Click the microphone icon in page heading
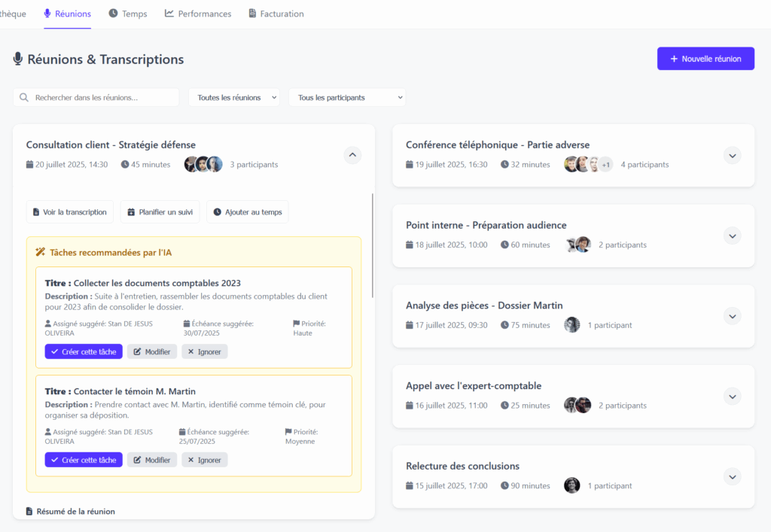The image size is (771, 532). click(x=18, y=59)
